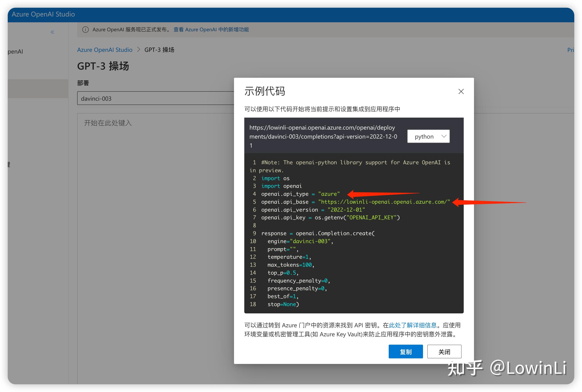Click the penAI item in the left sidebar
Viewport: 582px width, 392px height.
(15, 51)
